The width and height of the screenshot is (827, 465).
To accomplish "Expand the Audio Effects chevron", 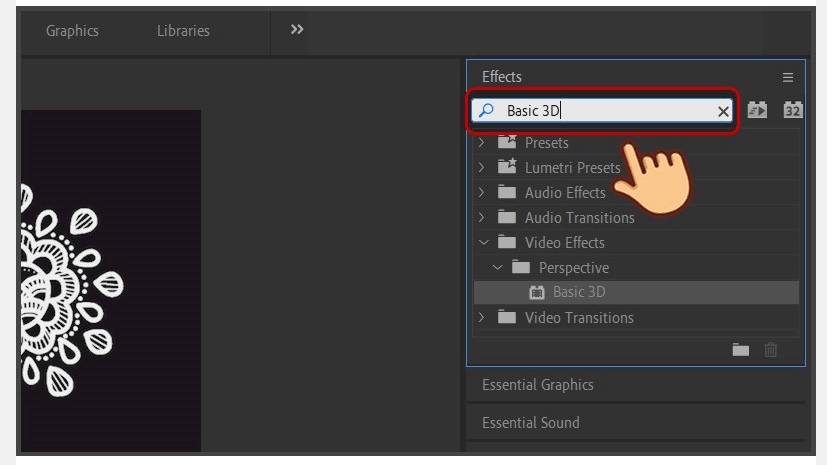I will coord(481,192).
